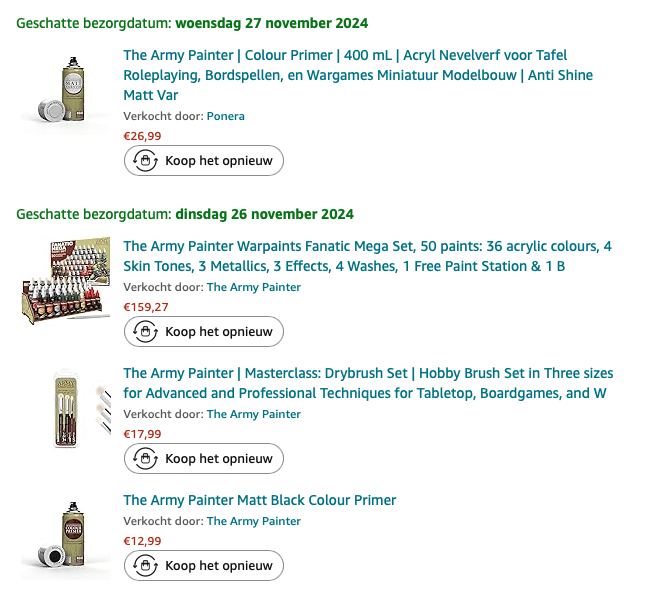Click the reorder icon for Warpaints Fanatic Mega Set
The height and width of the screenshot is (596, 647).
coord(145,331)
